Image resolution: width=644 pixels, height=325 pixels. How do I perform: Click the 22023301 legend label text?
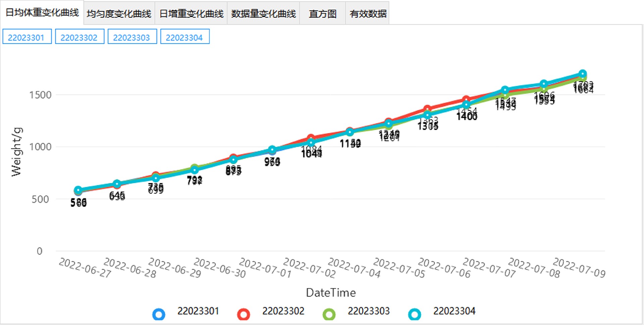coord(198,311)
